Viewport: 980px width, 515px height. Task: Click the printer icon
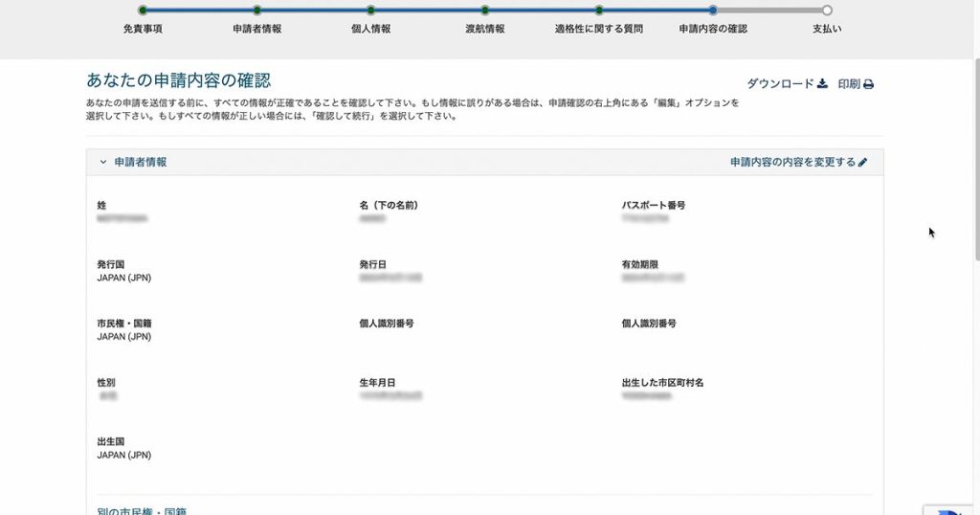point(868,84)
